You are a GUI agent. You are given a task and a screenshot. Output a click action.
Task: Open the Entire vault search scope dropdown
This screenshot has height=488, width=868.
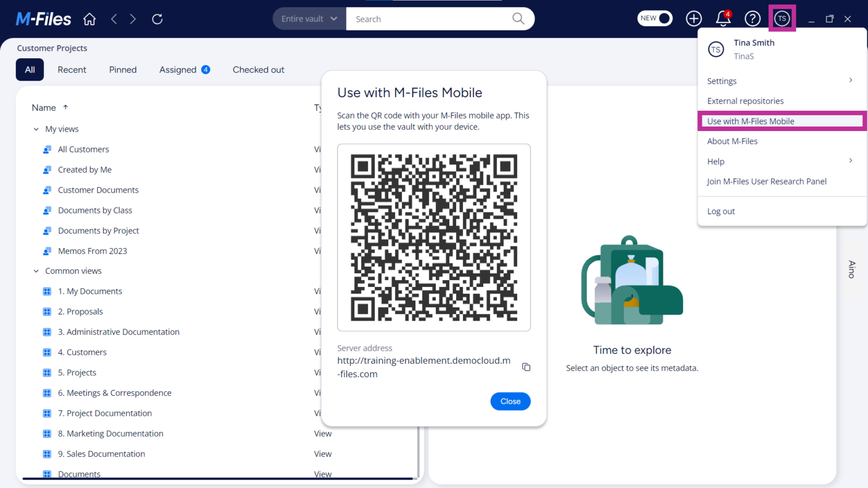coord(309,19)
